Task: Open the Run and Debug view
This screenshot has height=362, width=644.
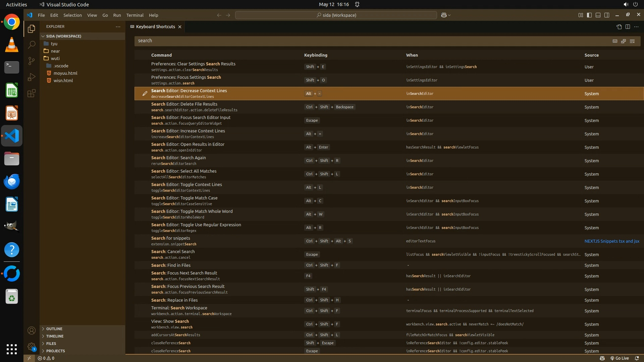Action: click(31, 77)
